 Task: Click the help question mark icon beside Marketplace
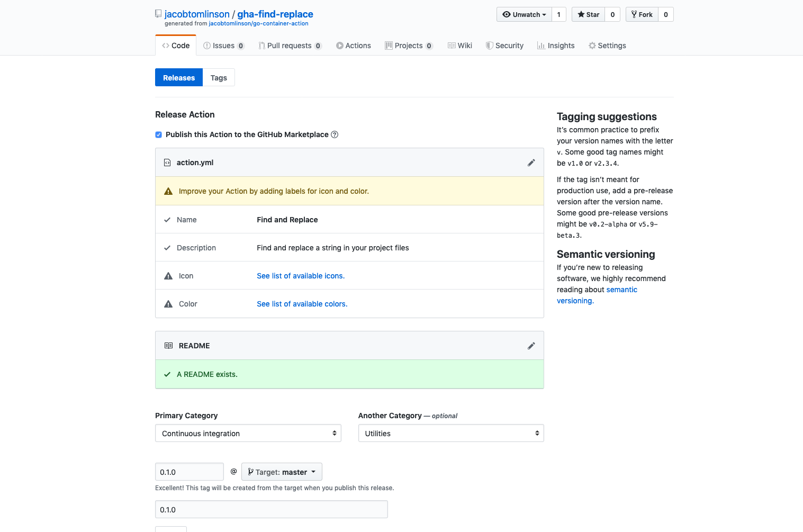pyautogui.click(x=335, y=134)
